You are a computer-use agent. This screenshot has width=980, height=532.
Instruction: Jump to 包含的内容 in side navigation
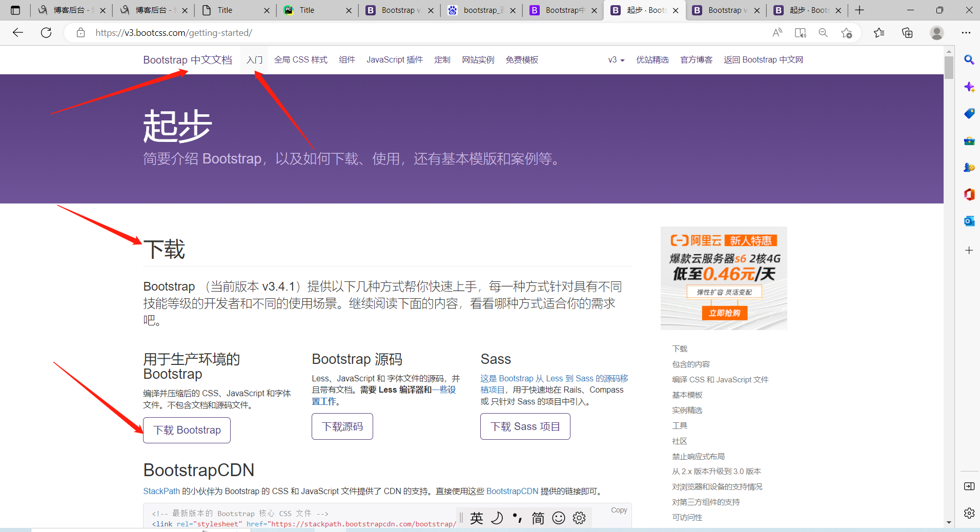coord(691,364)
